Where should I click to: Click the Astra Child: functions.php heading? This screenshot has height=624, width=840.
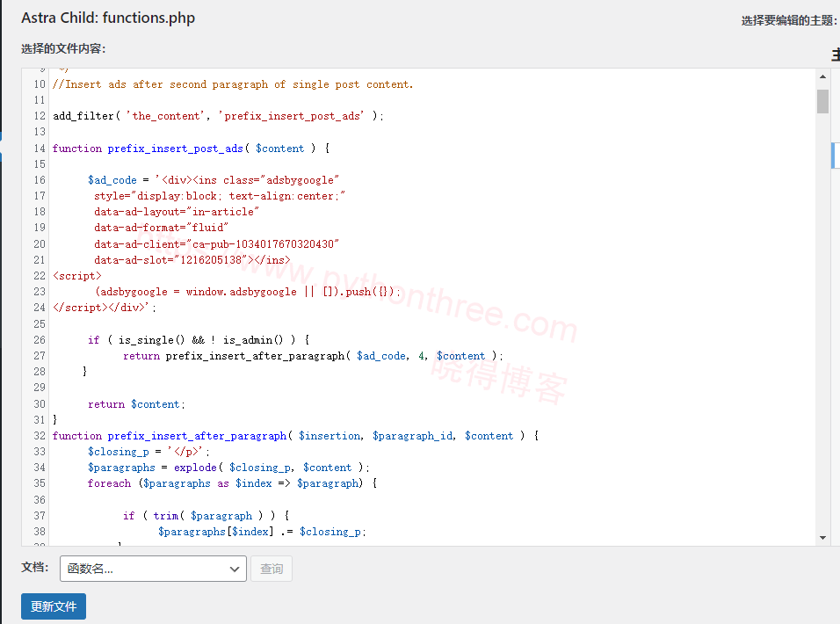click(108, 18)
